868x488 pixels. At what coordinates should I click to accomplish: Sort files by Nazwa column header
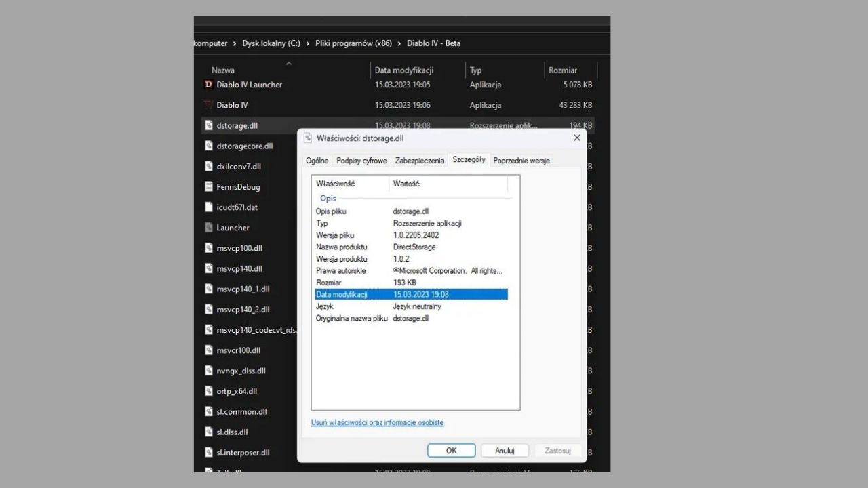(223, 70)
